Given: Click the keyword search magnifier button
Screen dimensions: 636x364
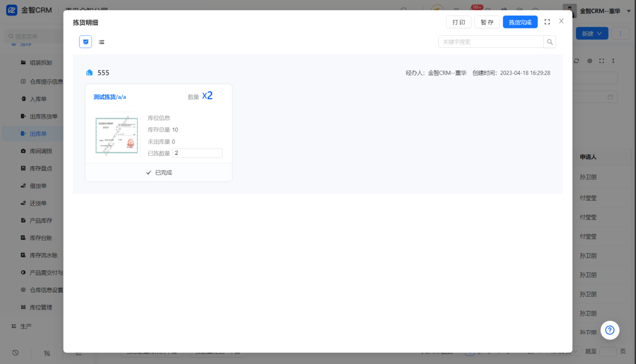Looking at the screenshot, I should pyautogui.click(x=550, y=42).
